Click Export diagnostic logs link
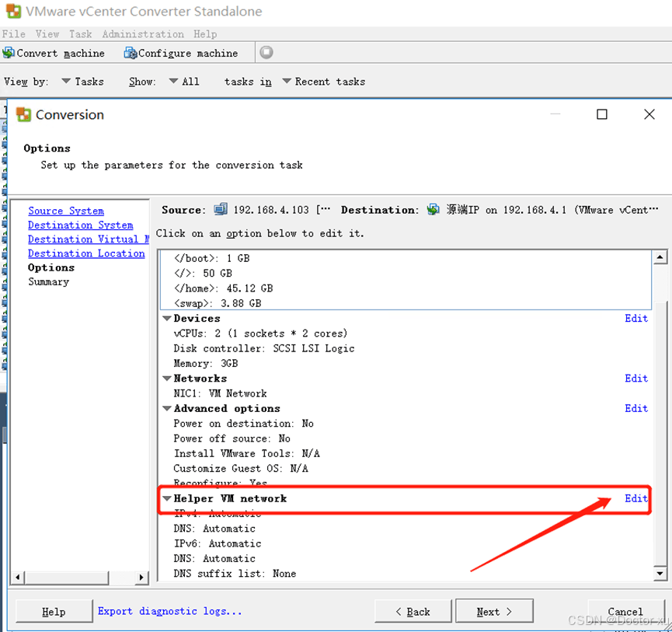Image resolution: width=672 pixels, height=632 pixels. tap(169, 611)
